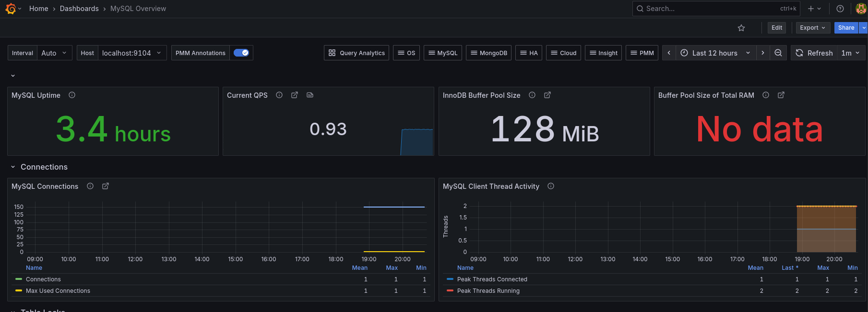
Task: Mark dashboard as favorite with star icon
Action: pyautogui.click(x=741, y=28)
